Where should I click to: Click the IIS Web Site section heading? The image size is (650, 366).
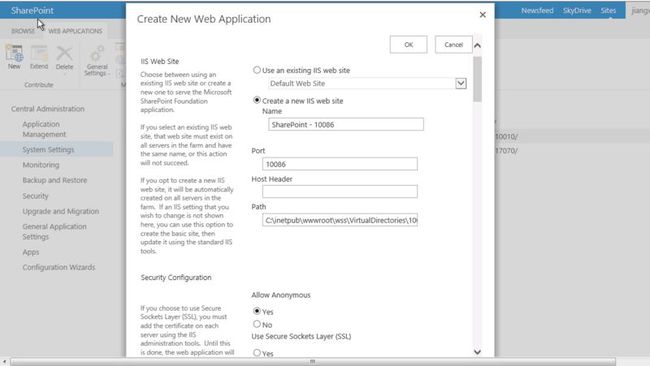[160, 61]
